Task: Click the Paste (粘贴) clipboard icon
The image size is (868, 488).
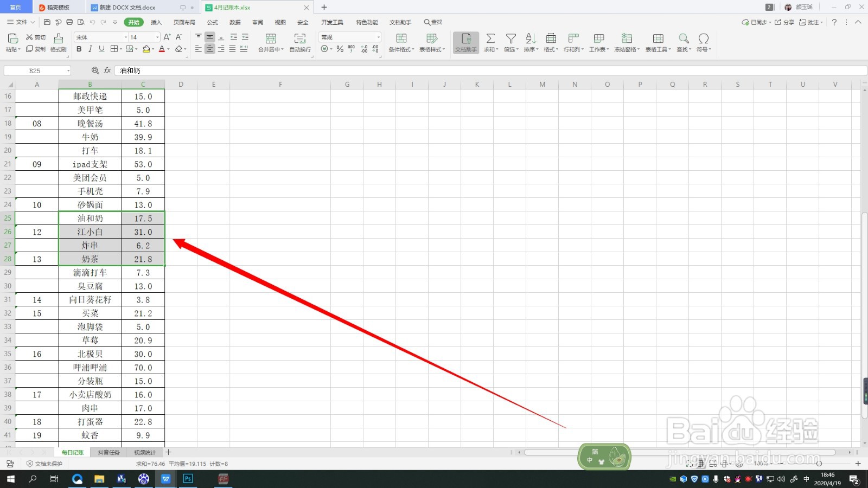Action: [x=12, y=38]
